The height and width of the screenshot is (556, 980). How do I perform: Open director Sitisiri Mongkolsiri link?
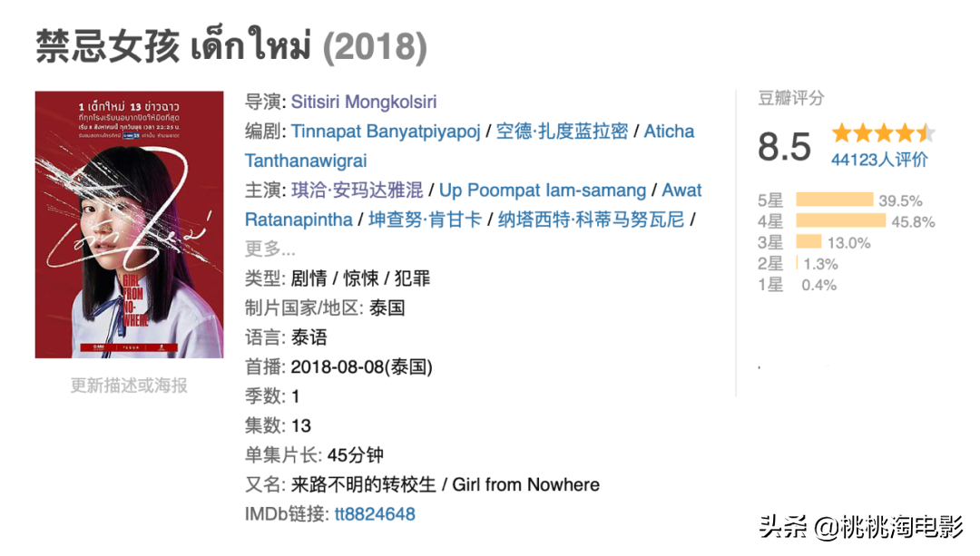(x=364, y=102)
